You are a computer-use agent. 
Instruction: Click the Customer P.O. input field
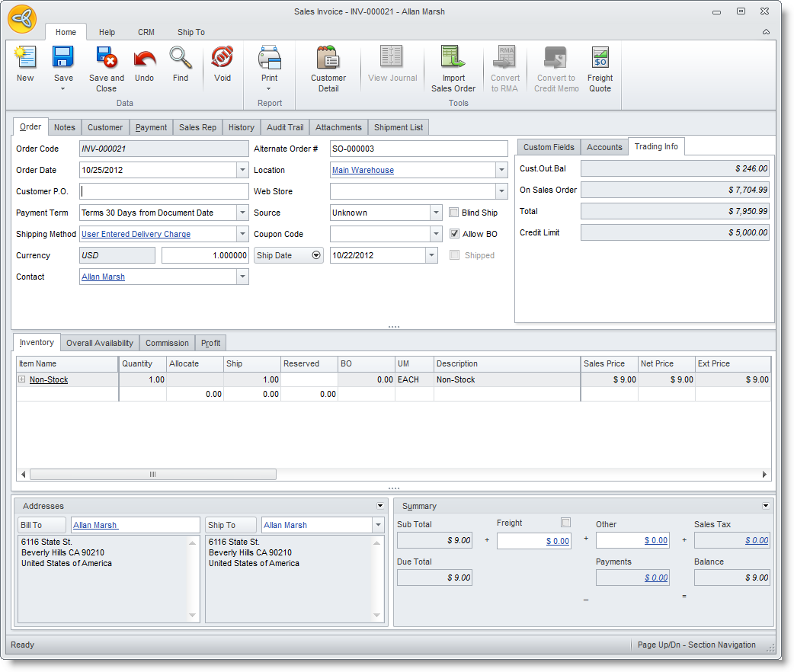(x=164, y=192)
